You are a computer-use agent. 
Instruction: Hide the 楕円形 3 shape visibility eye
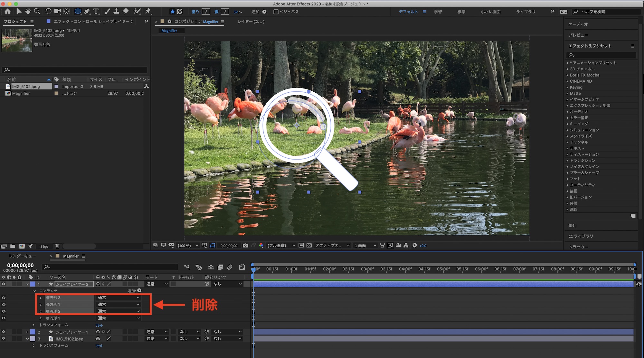4,298
